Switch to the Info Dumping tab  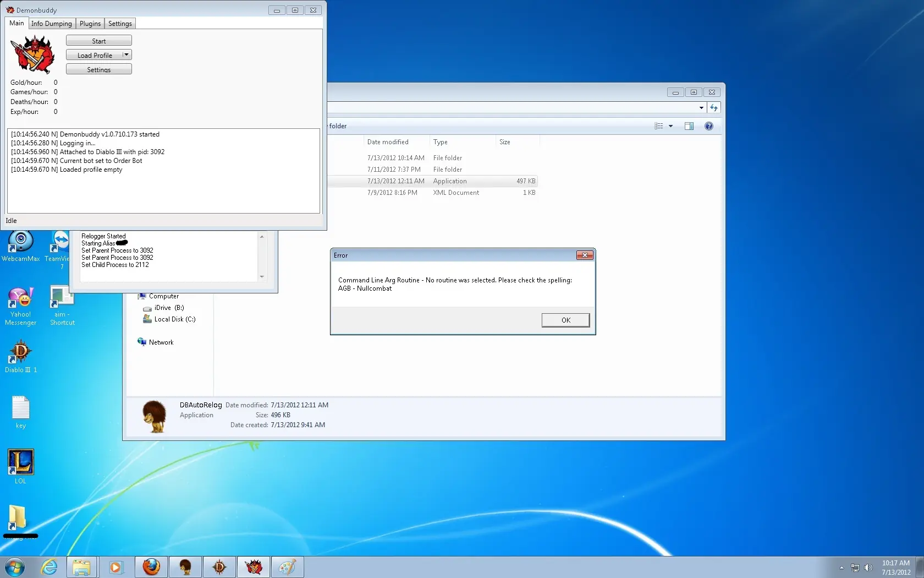pyautogui.click(x=51, y=24)
